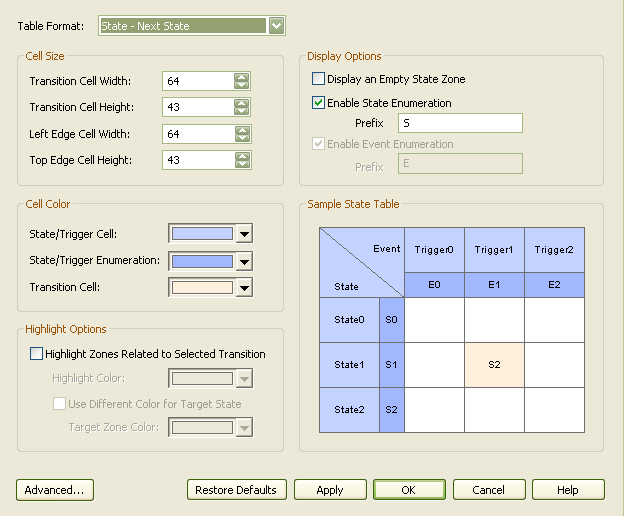Image resolution: width=624 pixels, height=516 pixels.
Task: Confirm settings with the OK button
Action: point(409,490)
